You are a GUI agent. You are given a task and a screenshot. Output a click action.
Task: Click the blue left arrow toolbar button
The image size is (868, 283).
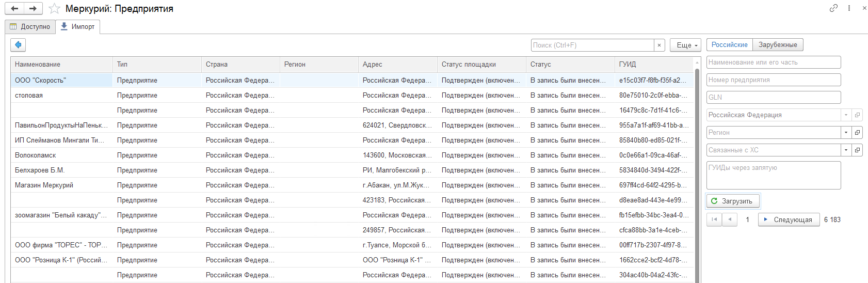pos(18,45)
